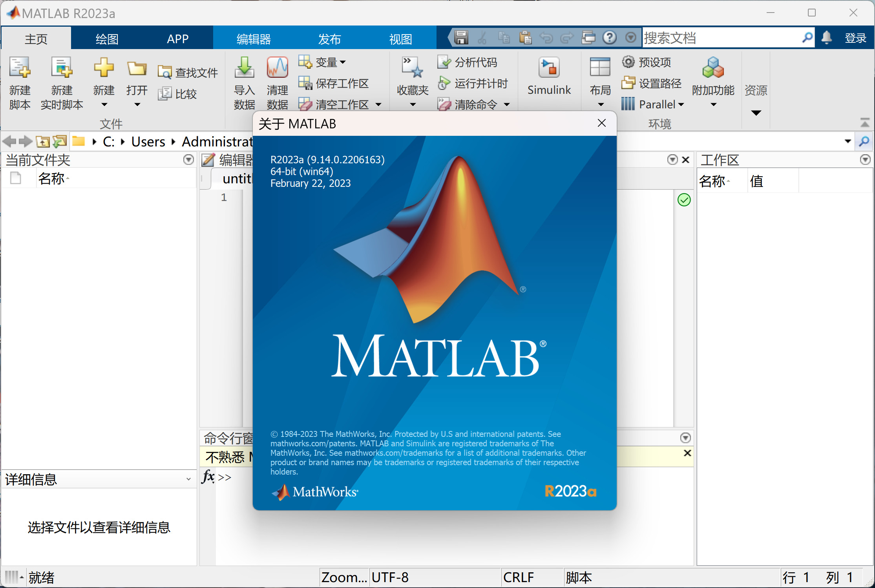Click the Back arrow in address bar
This screenshot has width=875, height=588.
pyautogui.click(x=9, y=141)
